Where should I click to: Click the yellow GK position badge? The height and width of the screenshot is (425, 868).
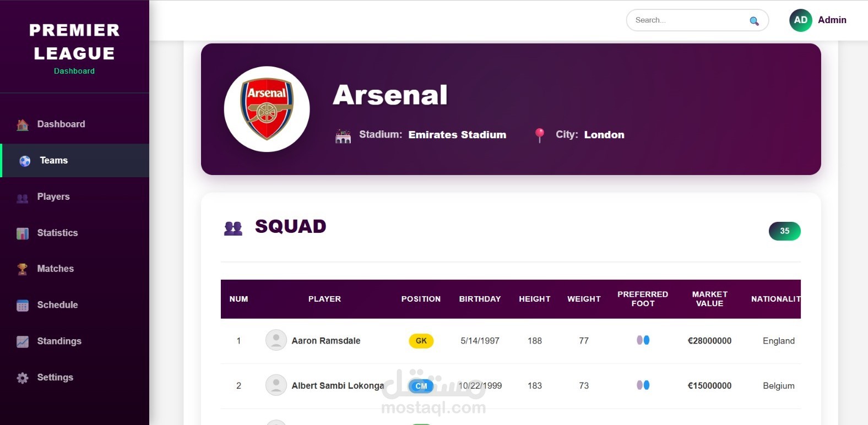click(421, 341)
